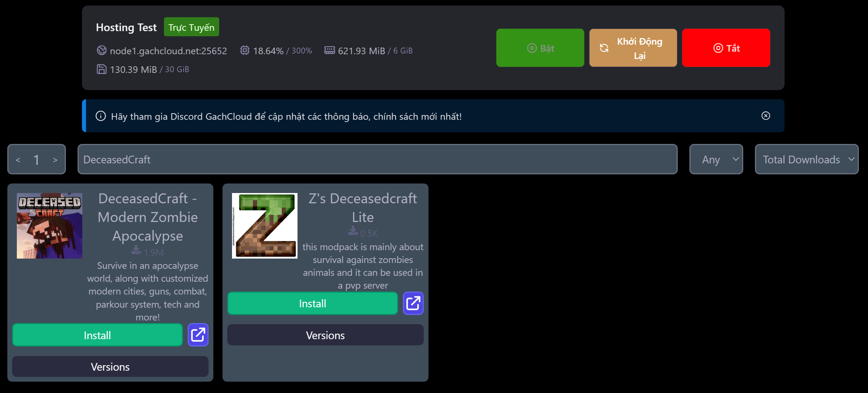Click the 621.93 MiB memory usage value

(362, 51)
